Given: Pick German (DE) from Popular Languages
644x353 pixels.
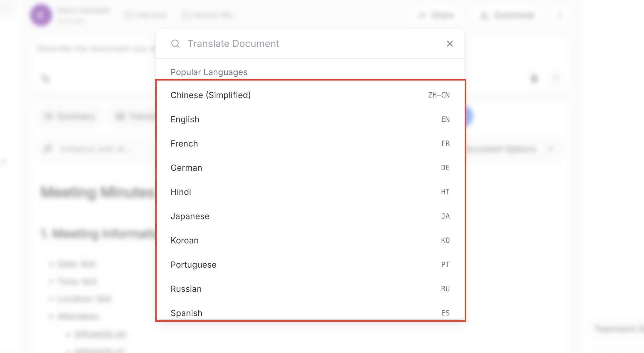Looking at the screenshot, I should (310, 167).
